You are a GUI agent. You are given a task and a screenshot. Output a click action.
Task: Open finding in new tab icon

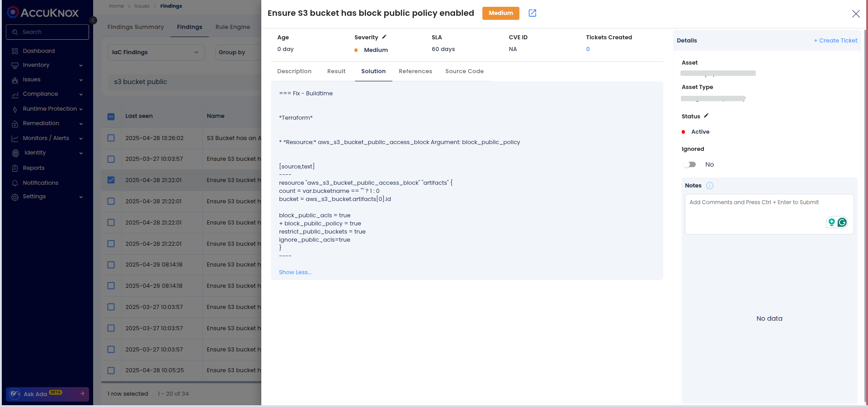(533, 13)
